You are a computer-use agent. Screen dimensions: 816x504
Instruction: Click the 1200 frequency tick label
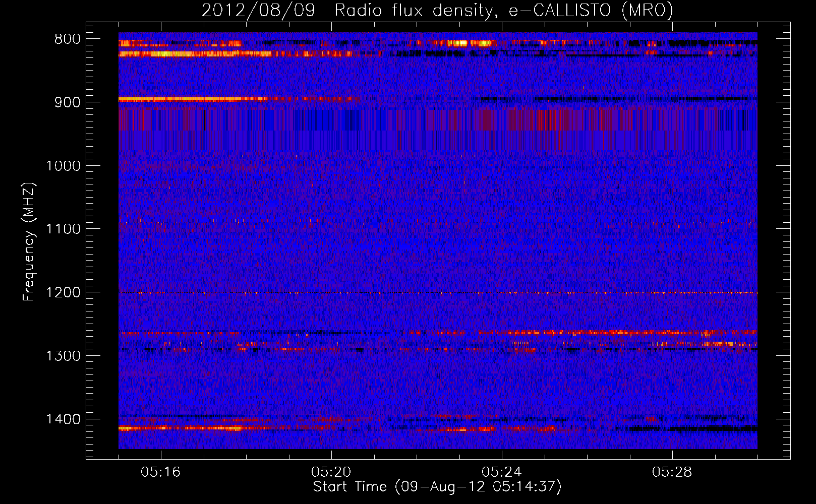coord(63,293)
